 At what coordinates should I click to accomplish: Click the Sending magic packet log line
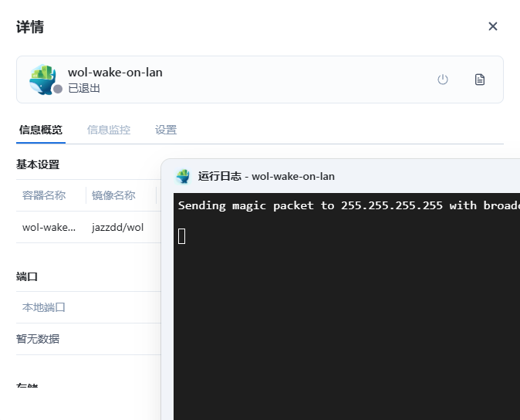pos(349,205)
